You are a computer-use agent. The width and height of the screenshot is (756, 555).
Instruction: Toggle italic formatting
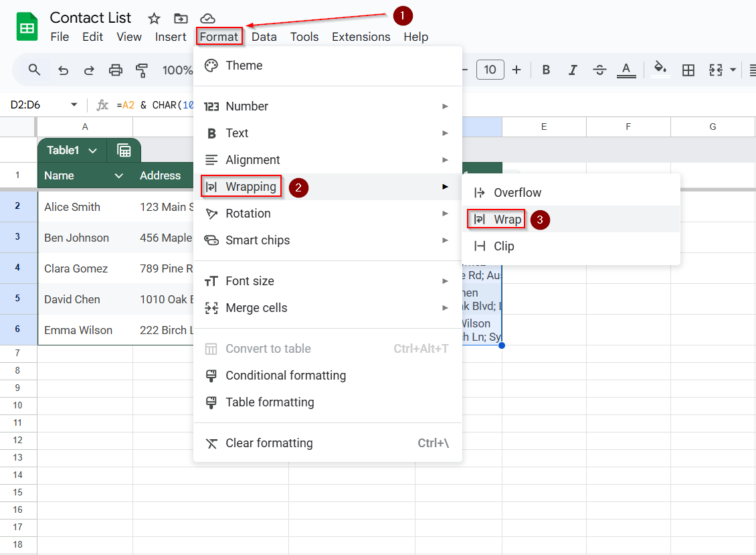(572, 70)
